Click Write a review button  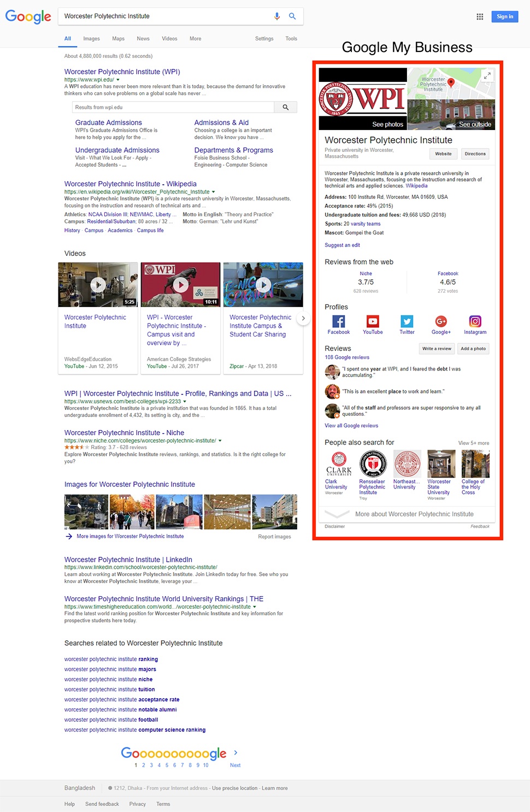click(x=437, y=349)
